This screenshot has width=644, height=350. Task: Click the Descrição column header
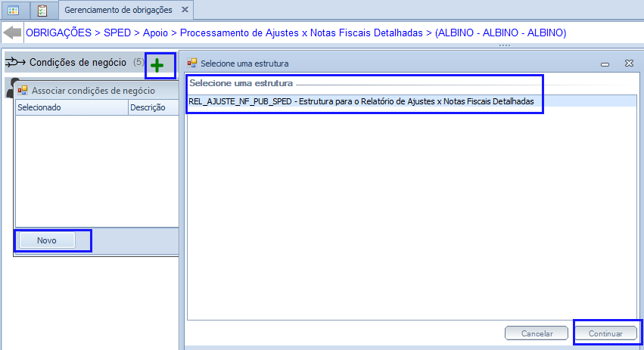(153, 107)
